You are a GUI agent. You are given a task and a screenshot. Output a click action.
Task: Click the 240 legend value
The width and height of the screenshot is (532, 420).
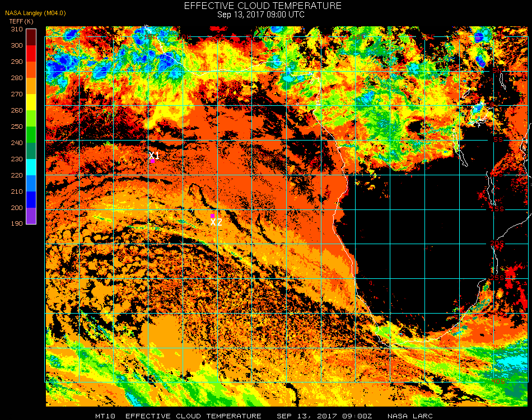point(17,143)
